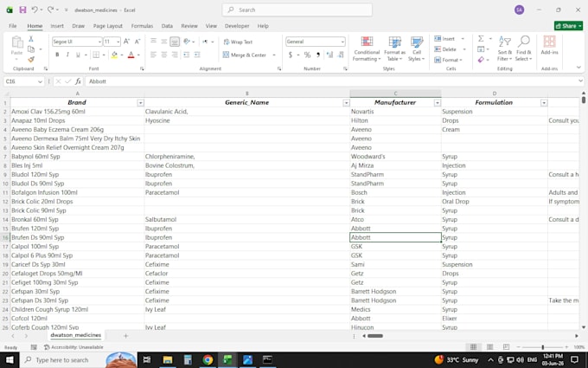Open the Generic_Name column filter dropdown

pos(346,102)
